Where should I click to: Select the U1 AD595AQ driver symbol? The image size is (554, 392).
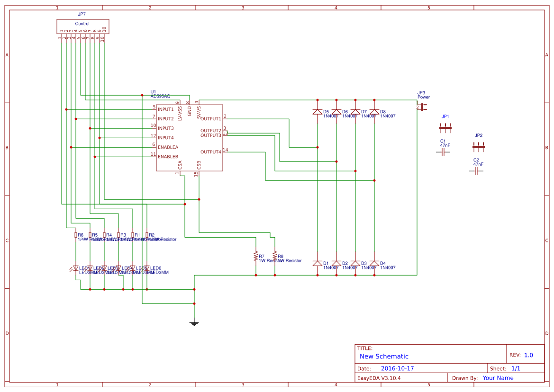coord(190,137)
